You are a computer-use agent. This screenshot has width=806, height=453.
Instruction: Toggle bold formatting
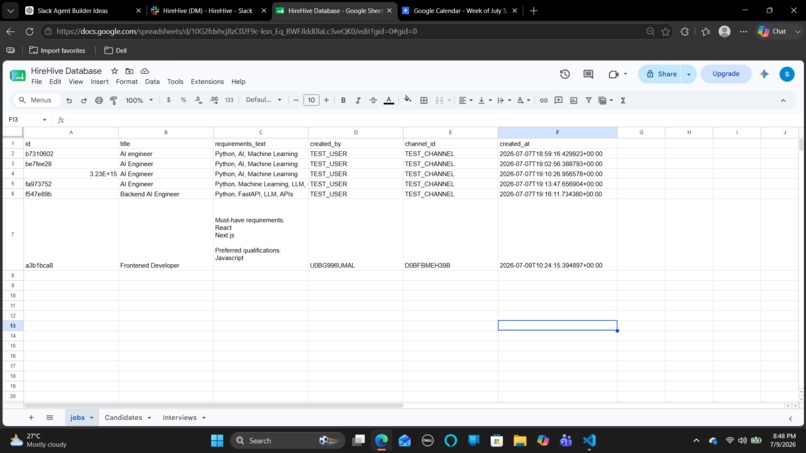(343, 100)
